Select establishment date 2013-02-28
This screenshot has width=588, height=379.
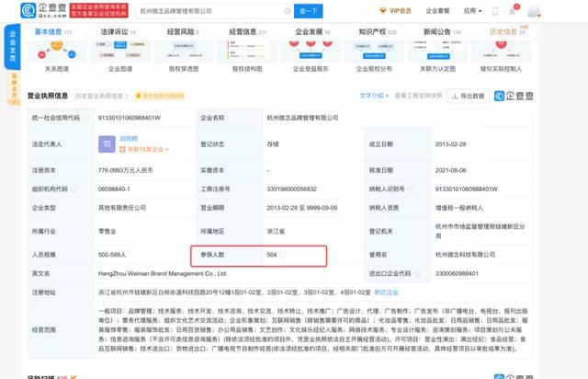tap(450, 144)
